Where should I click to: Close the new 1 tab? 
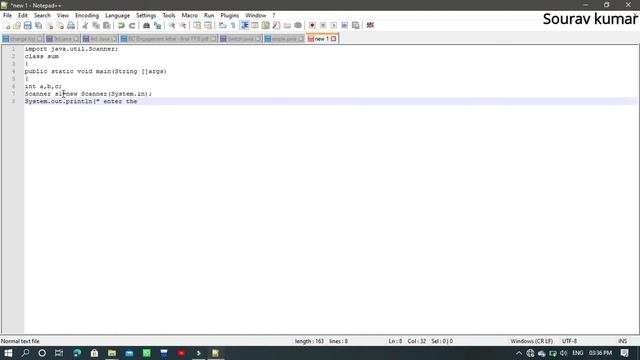[x=333, y=39]
